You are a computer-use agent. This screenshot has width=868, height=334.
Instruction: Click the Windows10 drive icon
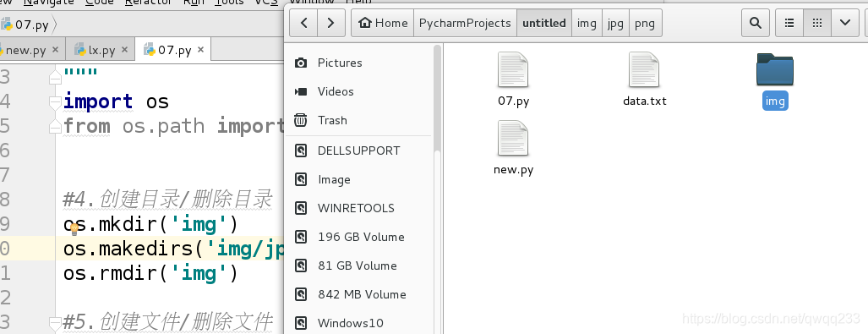click(x=301, y=323)
